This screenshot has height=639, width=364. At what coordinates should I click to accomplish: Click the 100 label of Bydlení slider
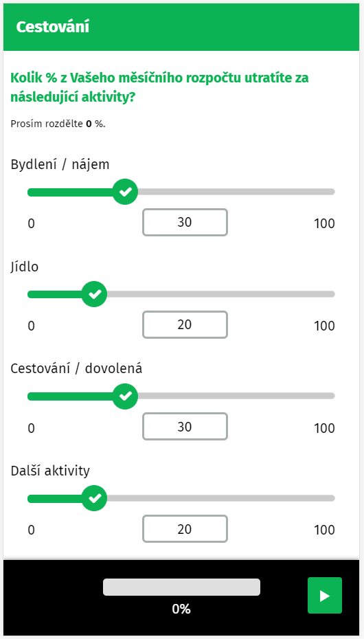pos(324,224)
